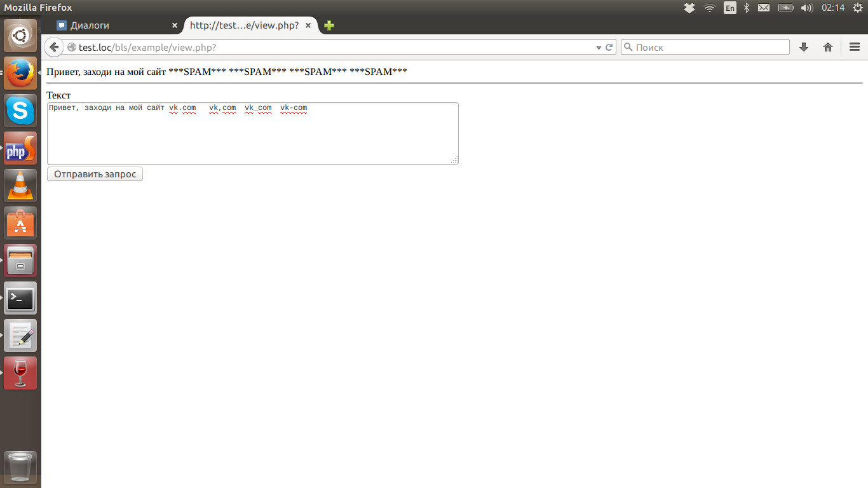Open the Firefox downloads panel
The width and height of the screenshot is (868, 488).
[804, 47]
